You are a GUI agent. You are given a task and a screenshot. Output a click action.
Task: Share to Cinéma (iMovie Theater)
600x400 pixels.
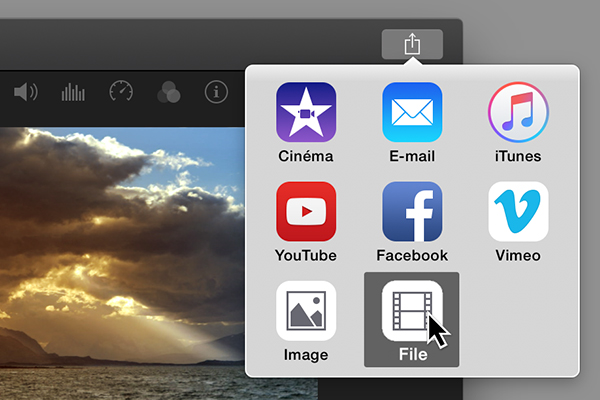pos(306,123)
